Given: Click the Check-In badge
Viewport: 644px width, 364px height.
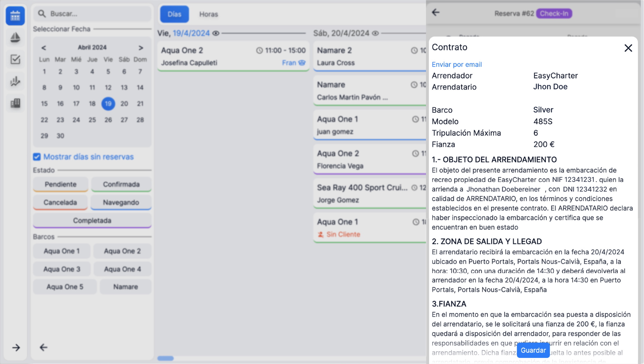Looking at the screenshot, I should pyautogui.click(x=554, y=13).
